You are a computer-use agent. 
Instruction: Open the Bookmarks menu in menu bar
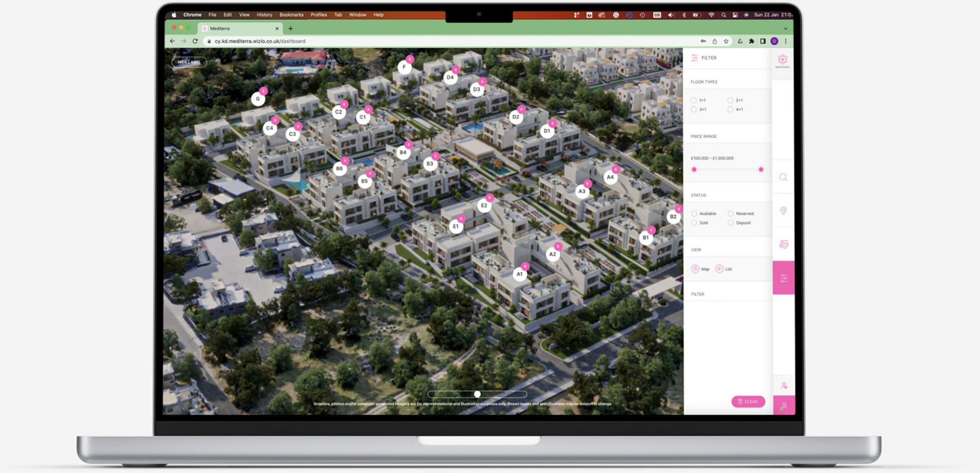[291, 15]
